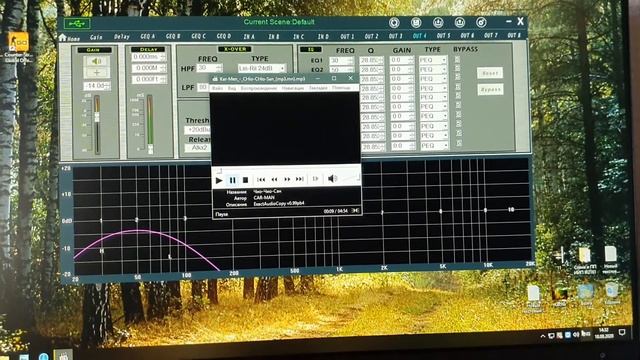Open the Файл menu in media player

[x=218, y=88]
